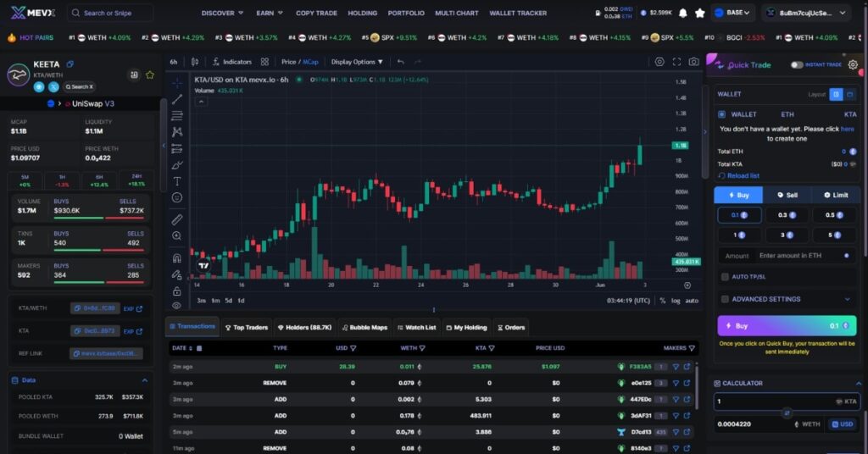Open the notifications bell

683,13
